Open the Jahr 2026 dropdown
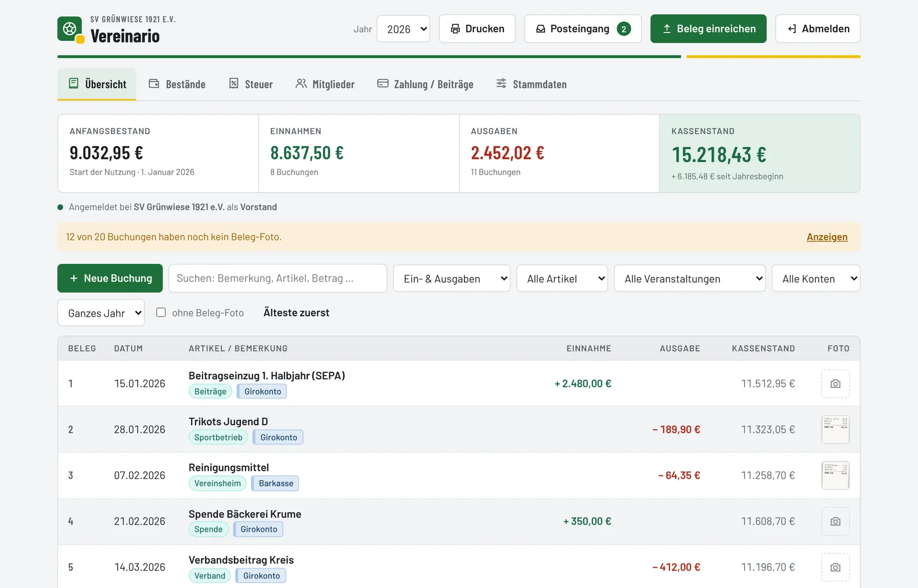Viewport: 918px width, 588px height. click(403, 29)
